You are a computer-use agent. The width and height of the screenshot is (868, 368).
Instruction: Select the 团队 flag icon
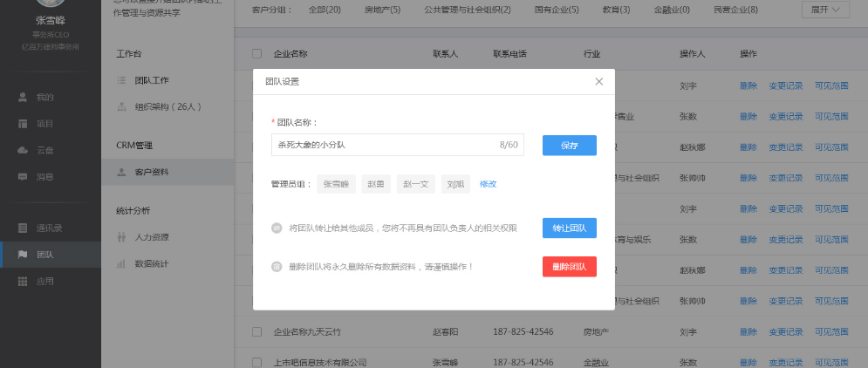pos(23,255)
